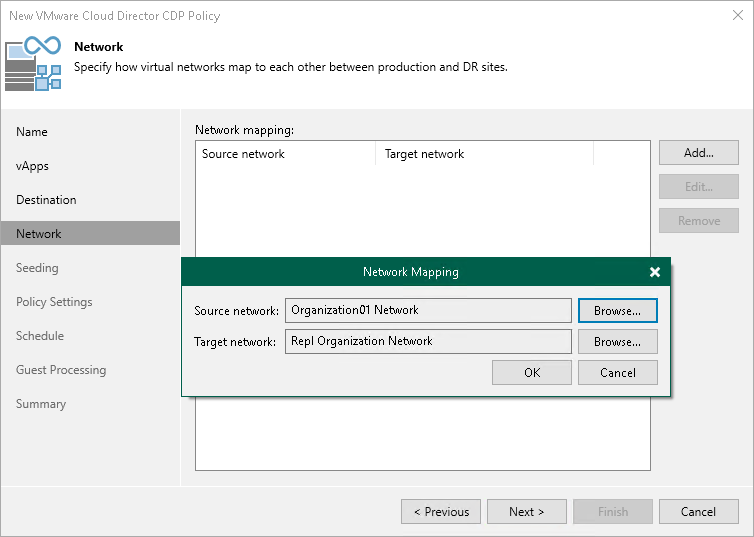The image size is (754, 537).
Task: Sort by Target network column header
Action: (x=485, y=154)
